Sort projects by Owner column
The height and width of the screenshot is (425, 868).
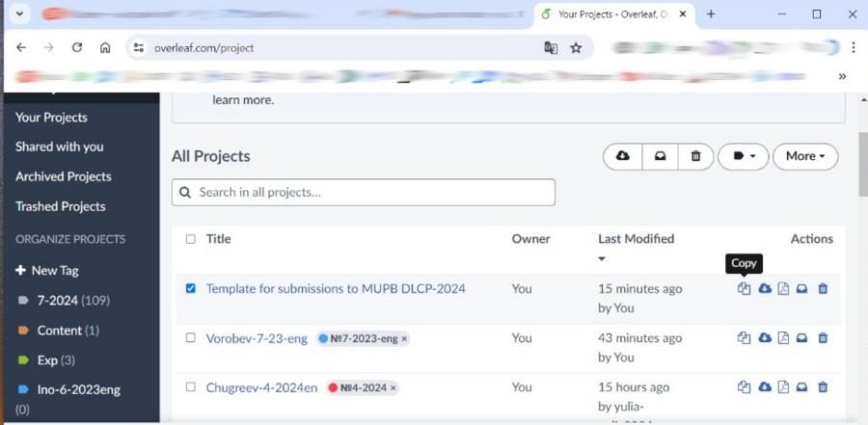click(530, 239)
